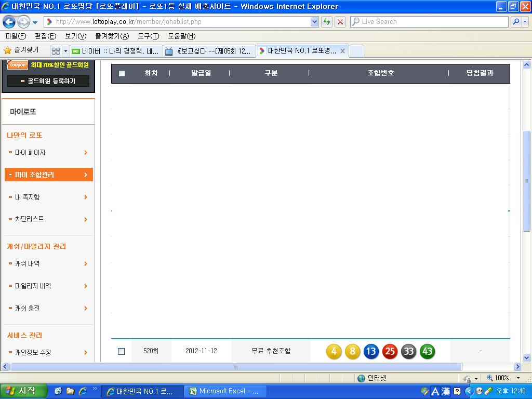Open the 도구(T) menu

[148, 36]
